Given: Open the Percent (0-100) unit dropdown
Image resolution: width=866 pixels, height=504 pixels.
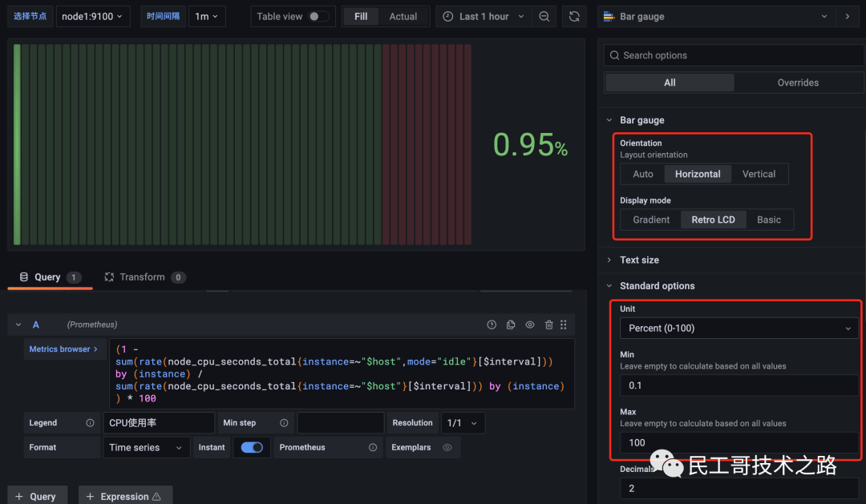Looking at the screenshot, I should pos(739,329).
